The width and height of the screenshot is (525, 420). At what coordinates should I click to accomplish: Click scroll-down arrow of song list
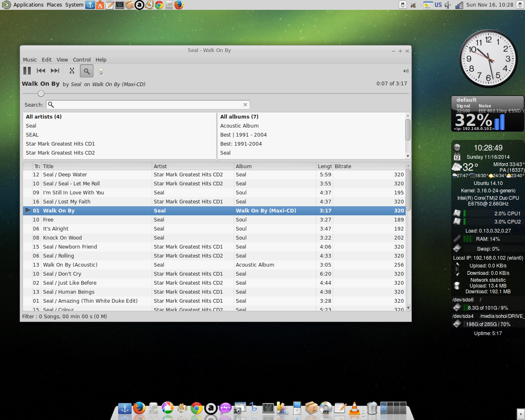[x=408, y=308]
